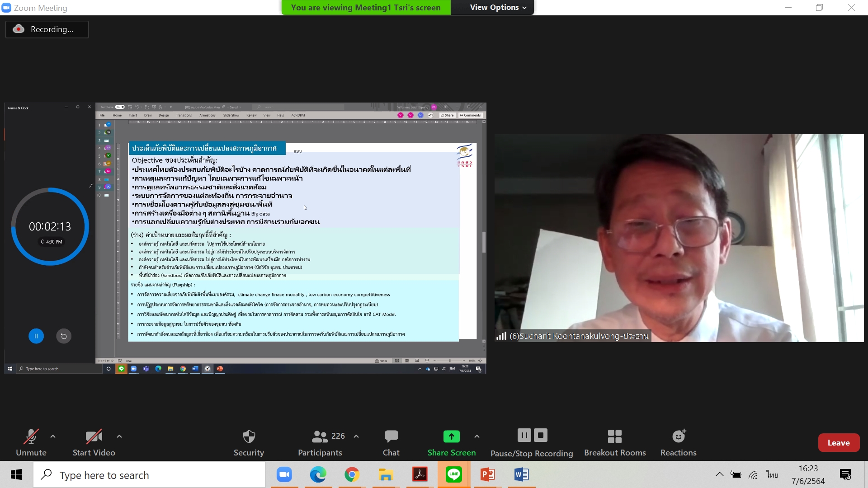This screenshot has height=488, width=868.
Task: Open the ACROBAT tab in shared PowerPoint
Action: pyautogui.click(x=298, y=115)
